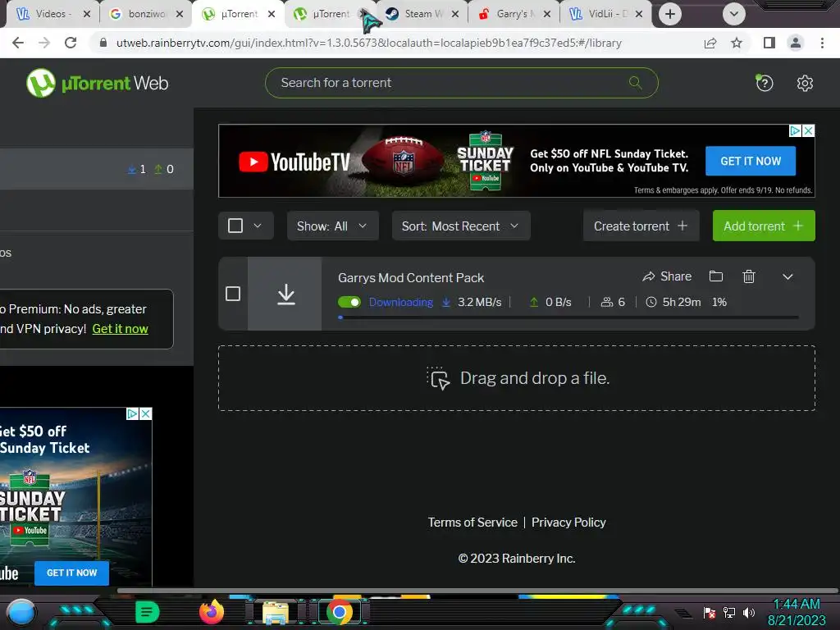Click GET IT NOW on the banner ad
Viewport: 840px width, 630px height.
pyautogui.click(x=750, y=161)
